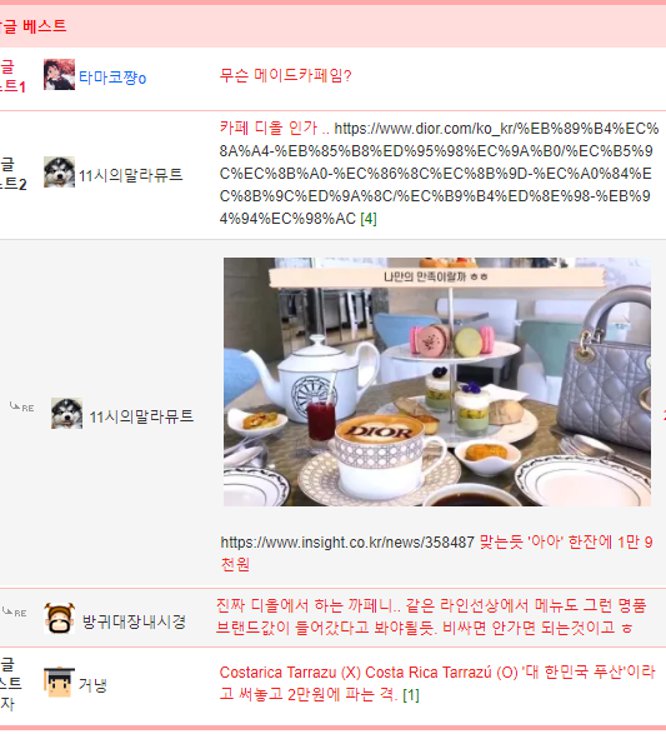
Task: Select the 무슨 메이드카페임? comment text
Action: pyautogui.click(x=285, y=75)
